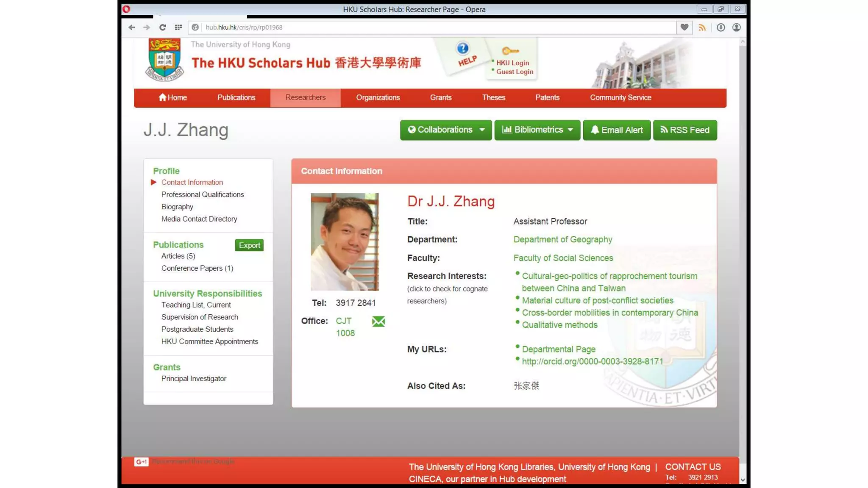
Task: Click the researcher's profile photo
Action: [x=344, y=242]
